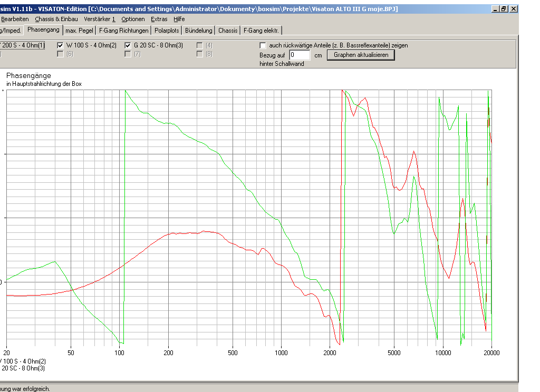Go to the Chassis tab
The height and width of the screenshot is (392, 540).
coord(228,31)
